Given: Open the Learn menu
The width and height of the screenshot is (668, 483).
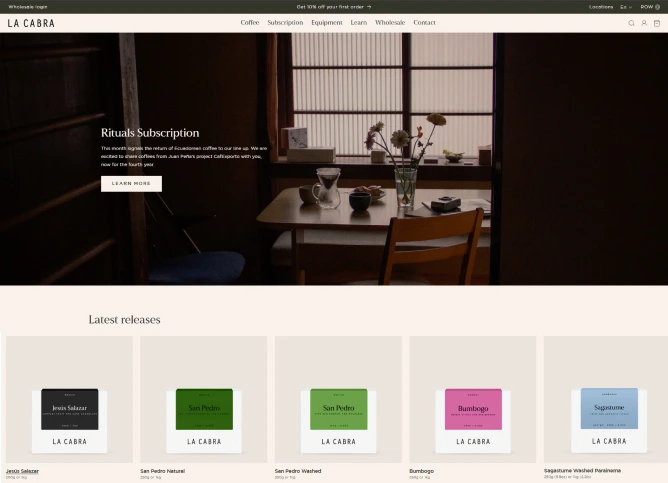Looking at the screenshot, I should [x=359, y=23].
